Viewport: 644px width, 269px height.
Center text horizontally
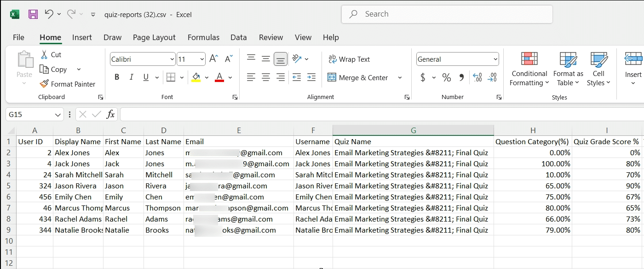coord(266,77)
